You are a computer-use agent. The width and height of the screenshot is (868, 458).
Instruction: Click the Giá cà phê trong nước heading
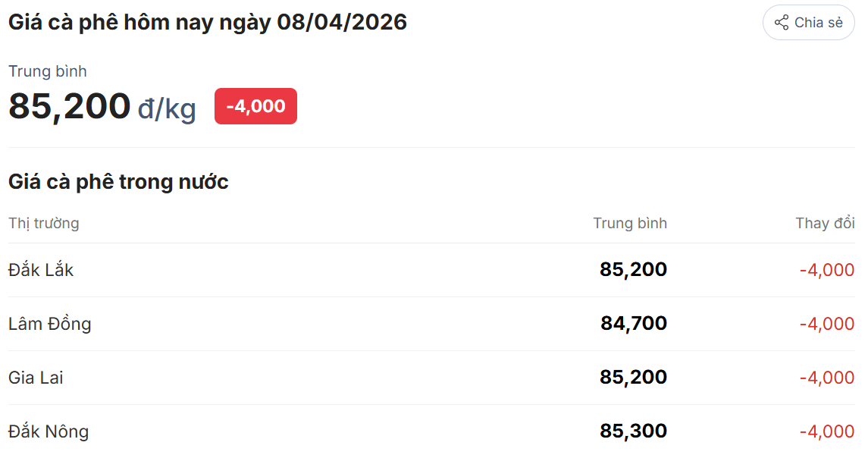(x=118, y=182)
